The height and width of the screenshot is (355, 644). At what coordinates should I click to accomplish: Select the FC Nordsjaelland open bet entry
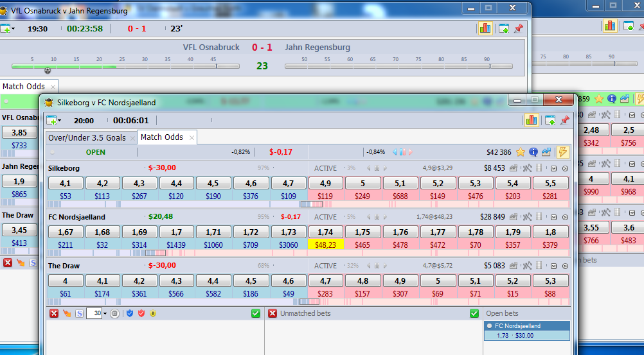tap(527, 326)
